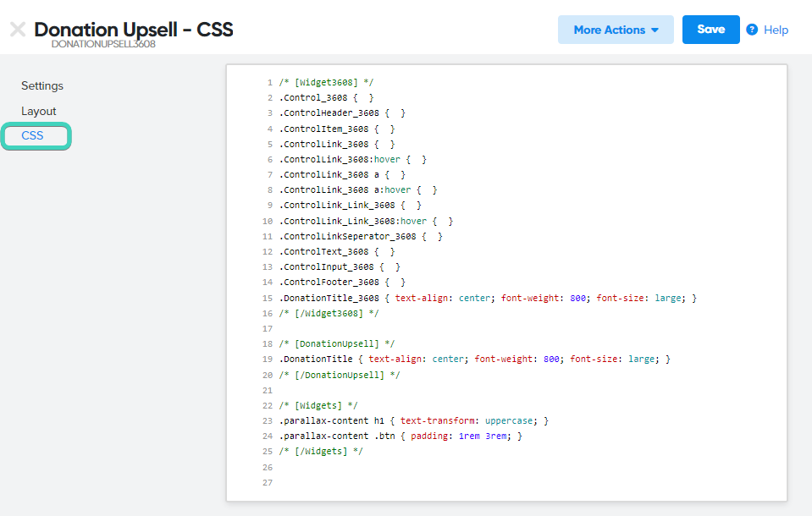This screenshot has height=516, width=812.
Task: Click the .DonationTitle_3608 selector on line 15
Action: [x=329, y=298]
